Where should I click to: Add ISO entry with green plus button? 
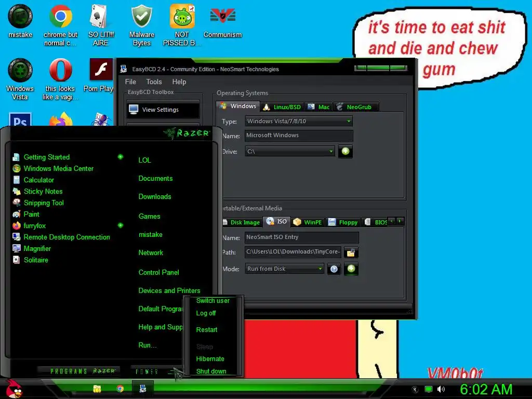tap(351, 269)
